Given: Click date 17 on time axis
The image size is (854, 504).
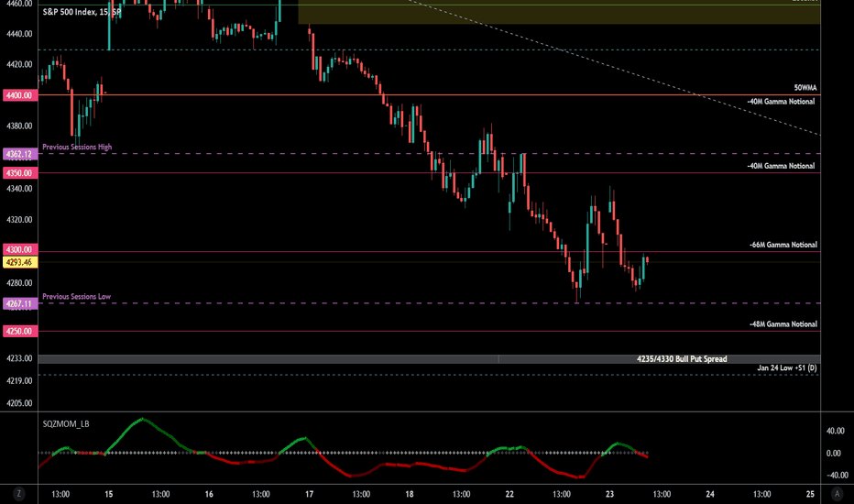Looking at the screenshot, I should point(310,494).
